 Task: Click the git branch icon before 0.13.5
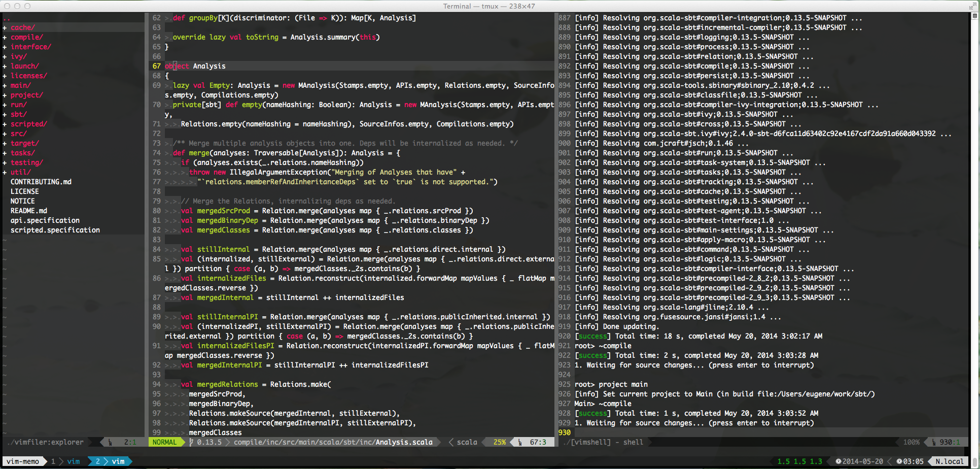click(x=192, y=442)
